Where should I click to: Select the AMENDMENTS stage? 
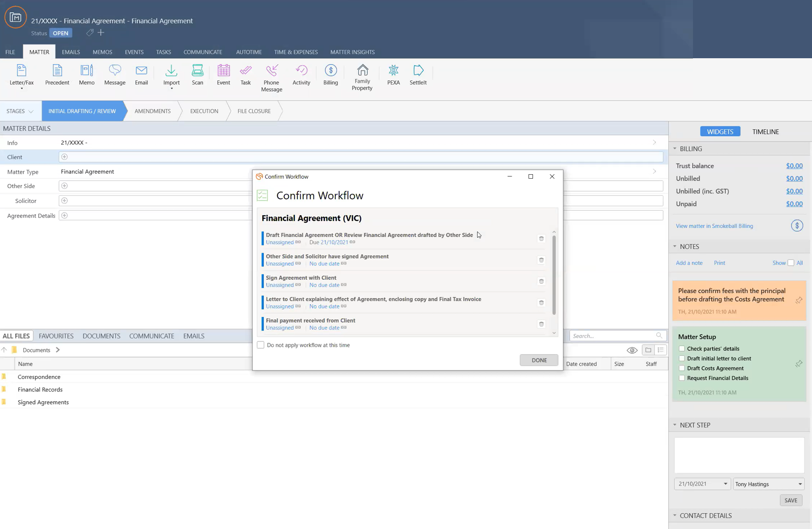pos(153,111)
